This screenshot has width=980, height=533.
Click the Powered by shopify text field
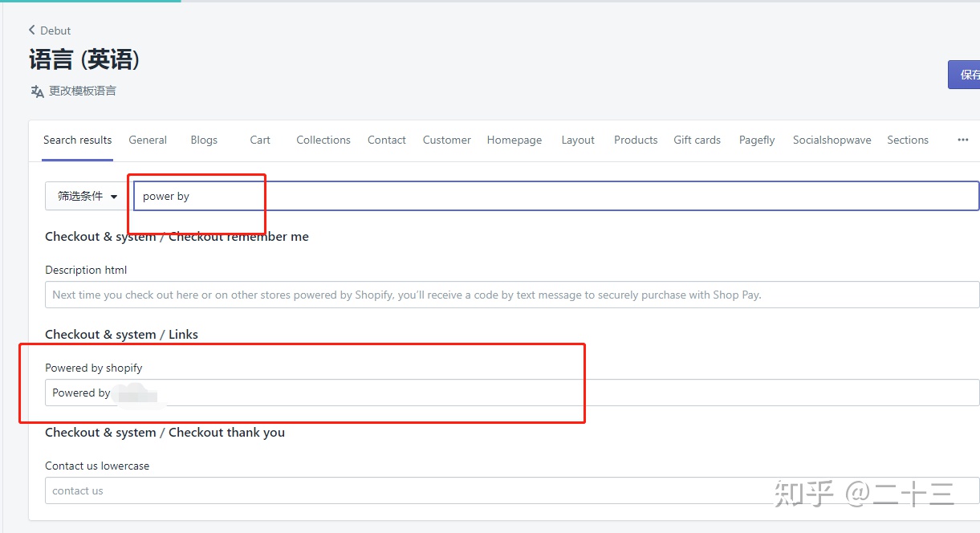coord(512,393)
